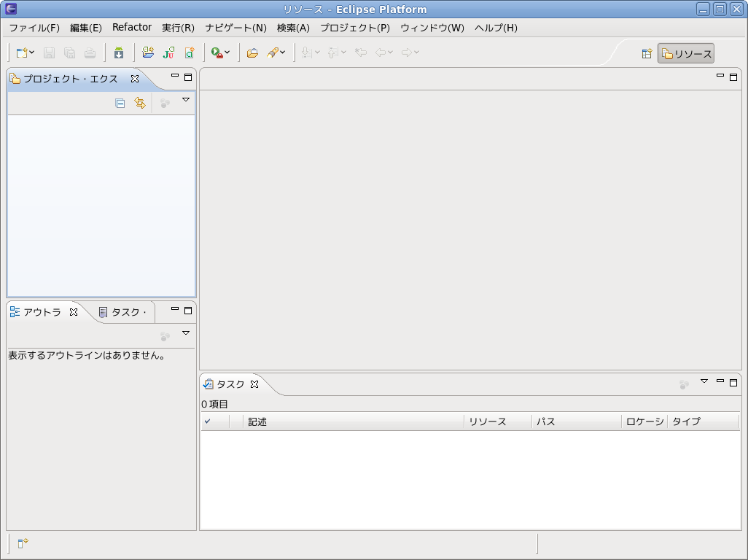Sort tasks by パス column header

pyautogui.click(x=577, y=421)
